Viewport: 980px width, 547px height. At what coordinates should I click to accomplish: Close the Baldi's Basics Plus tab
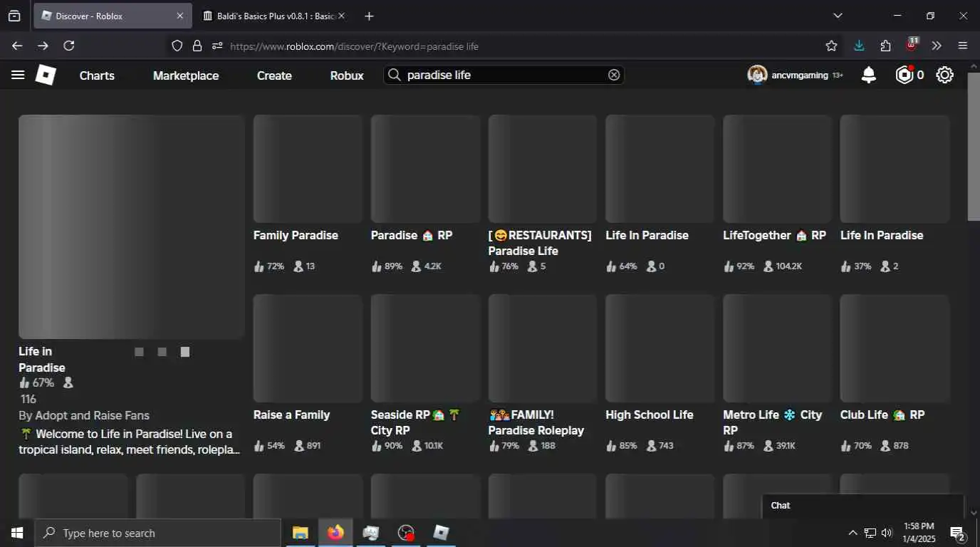click(x=341, y=16)
